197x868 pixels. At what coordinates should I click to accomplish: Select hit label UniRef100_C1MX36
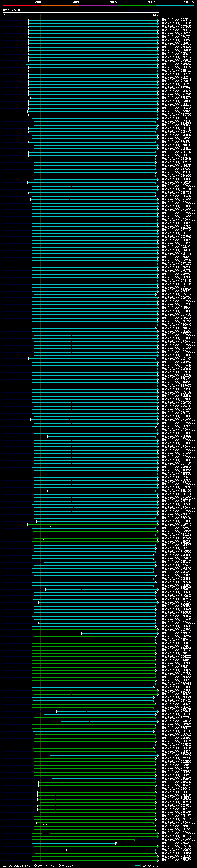[176, 108]
